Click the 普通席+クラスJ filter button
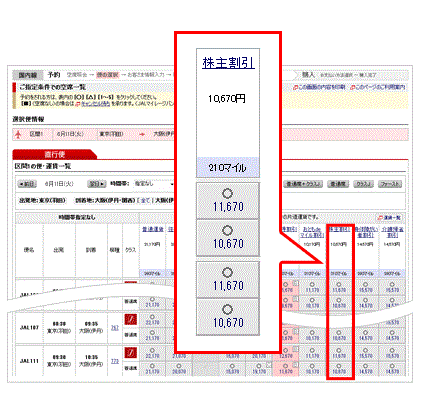426x398 pixels. point(303,184)
